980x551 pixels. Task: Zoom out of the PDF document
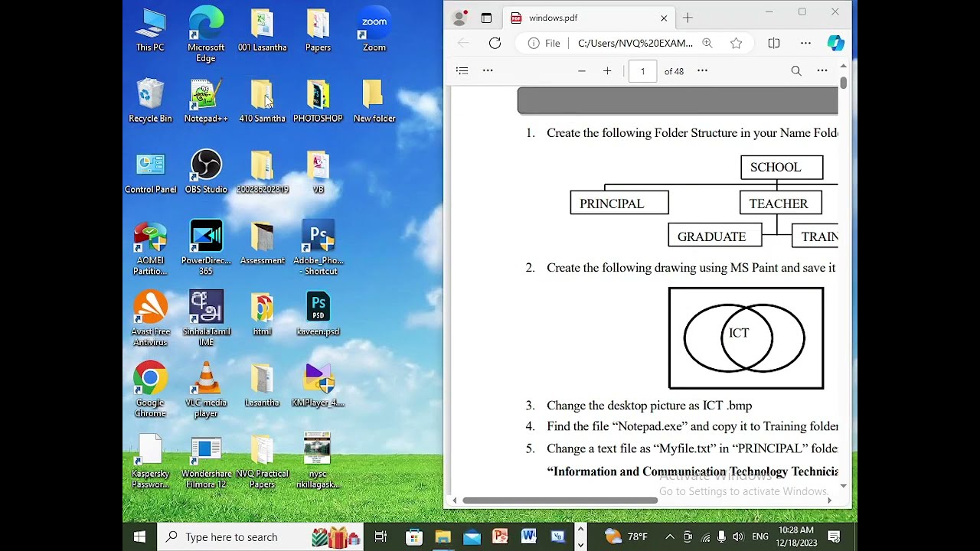(582, 71)
